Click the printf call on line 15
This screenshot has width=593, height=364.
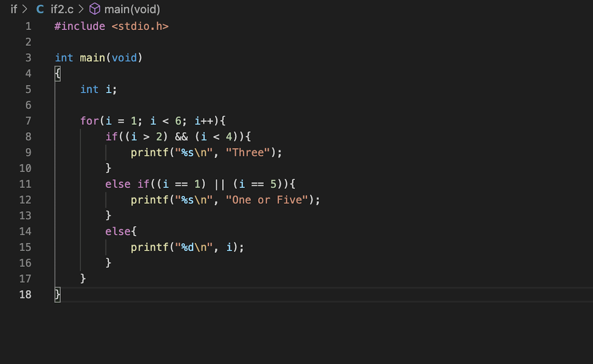[149, 247]
